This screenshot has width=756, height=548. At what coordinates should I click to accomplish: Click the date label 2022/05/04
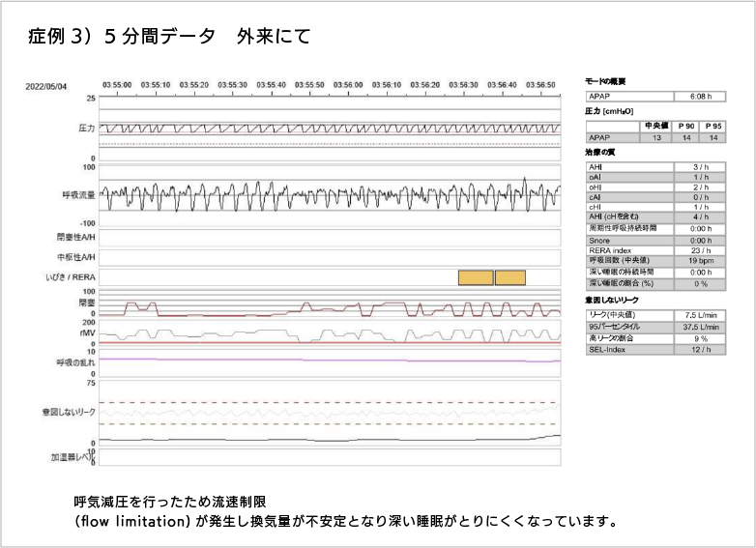click(45, 87)
